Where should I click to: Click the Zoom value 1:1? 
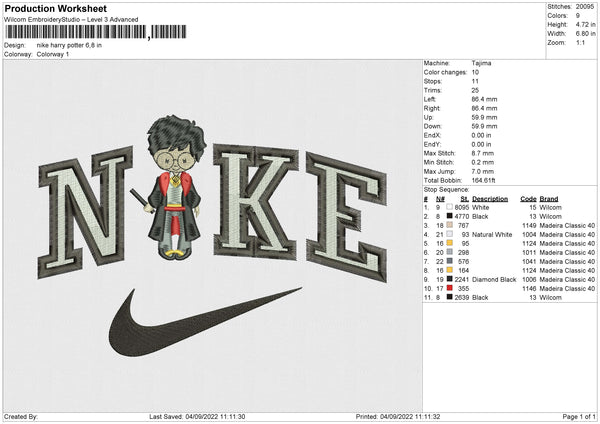[x=580, y=42]
